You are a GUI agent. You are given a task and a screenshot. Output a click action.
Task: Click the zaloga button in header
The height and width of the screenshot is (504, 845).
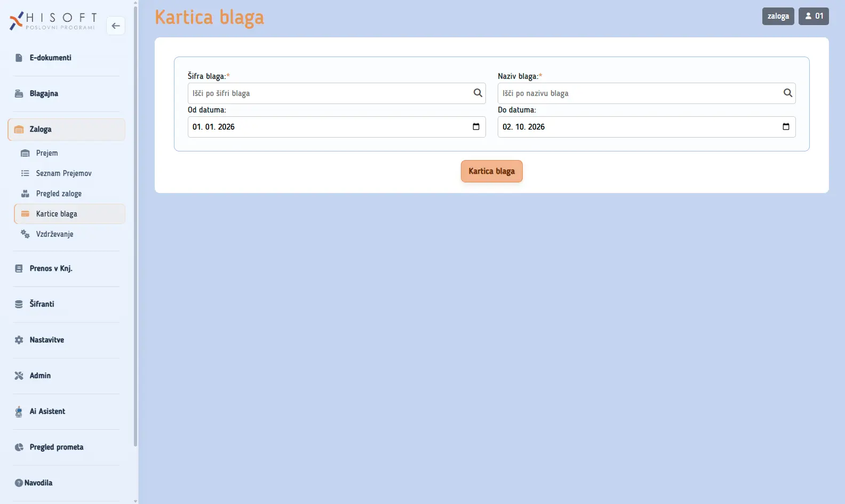(x=778, y=16)
